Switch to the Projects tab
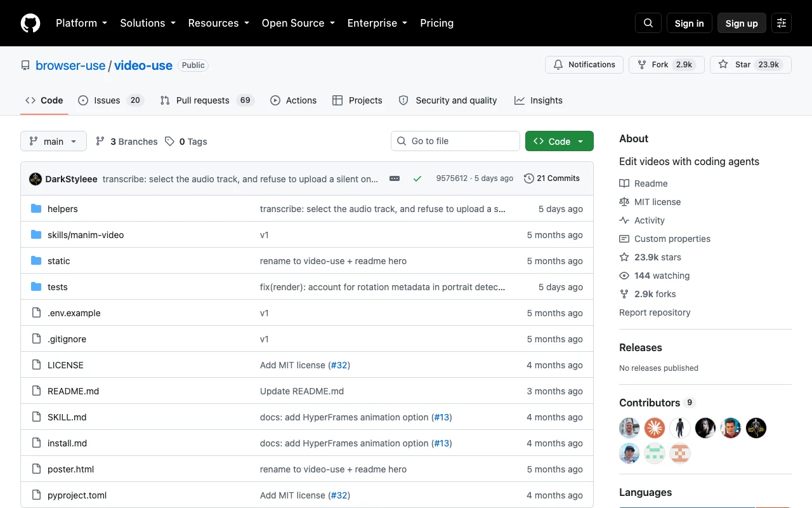Screen dimensions: 812x508 (x=357, y=100)
